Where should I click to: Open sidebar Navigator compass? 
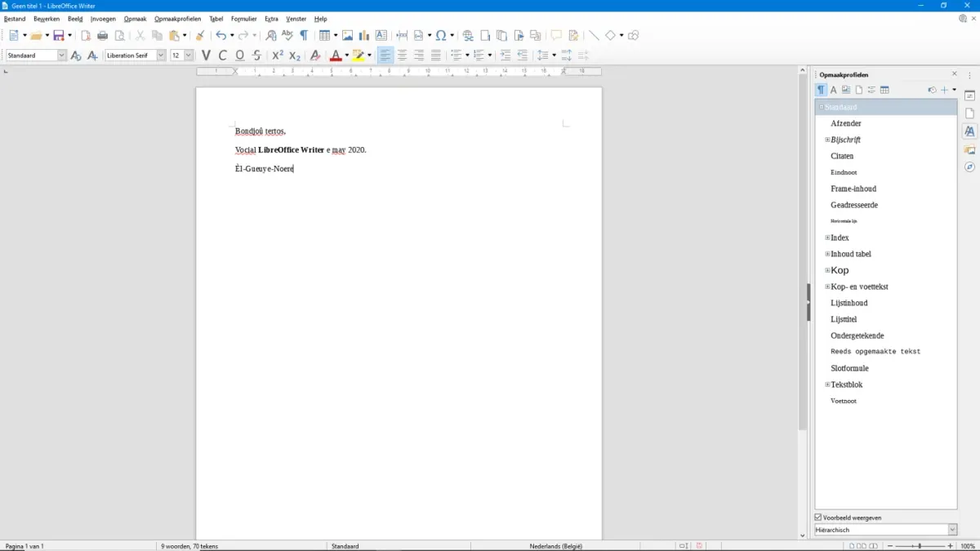coord(969,167)
